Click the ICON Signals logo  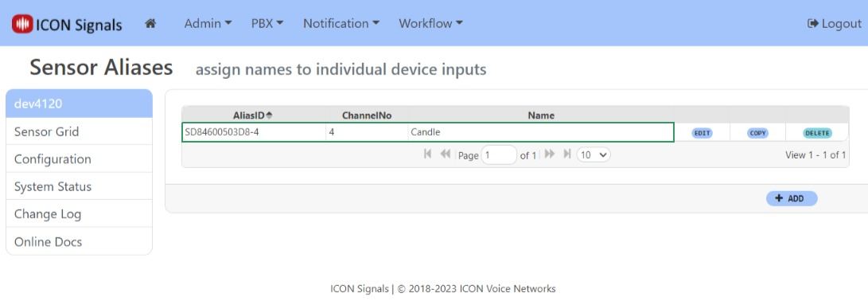click(67, 24)
